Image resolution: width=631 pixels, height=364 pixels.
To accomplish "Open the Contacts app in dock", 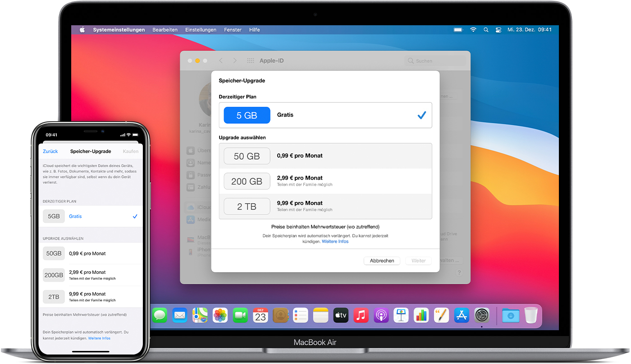I will click(x=281, y=315).
